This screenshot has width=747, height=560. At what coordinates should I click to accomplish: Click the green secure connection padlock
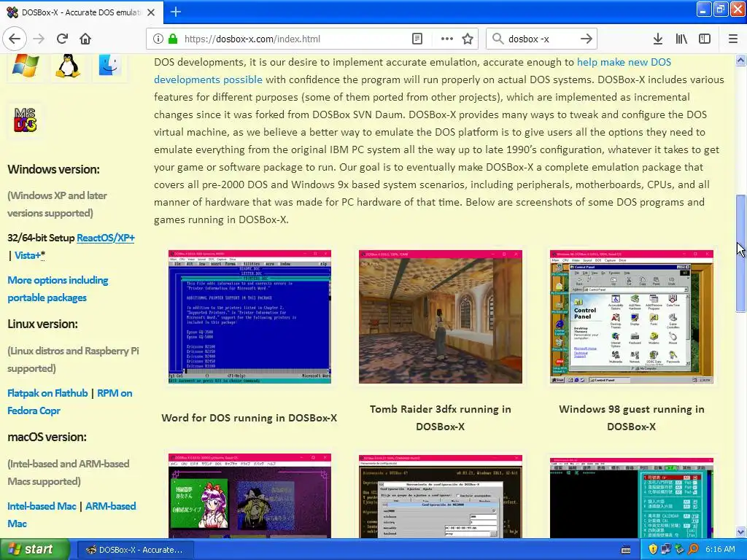[173, 39]
